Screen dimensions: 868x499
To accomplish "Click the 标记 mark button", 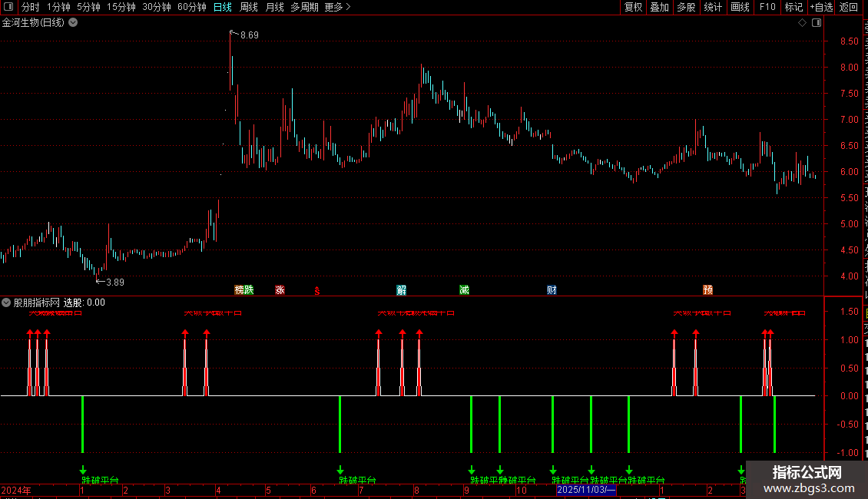I will tap(793, 7).
